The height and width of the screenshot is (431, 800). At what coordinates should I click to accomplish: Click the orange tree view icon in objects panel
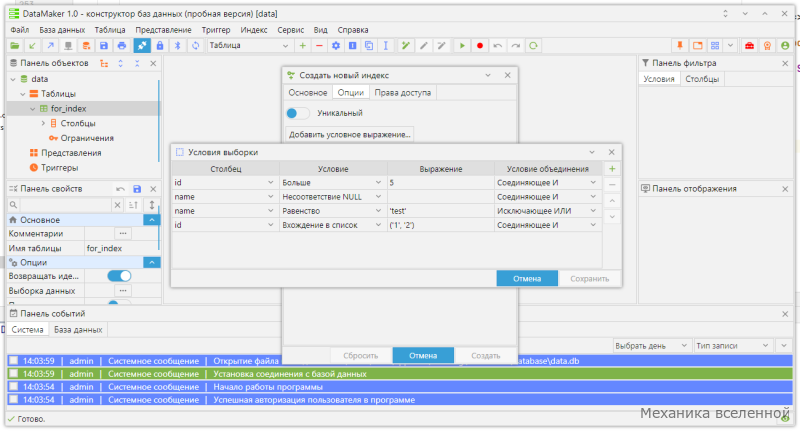[104, 64]
